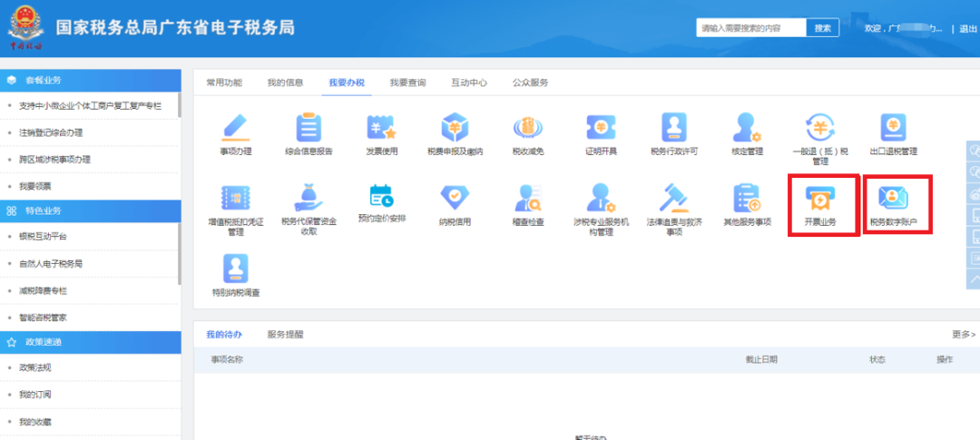Open the 特别纳税调查 icon

pos(236,269)
